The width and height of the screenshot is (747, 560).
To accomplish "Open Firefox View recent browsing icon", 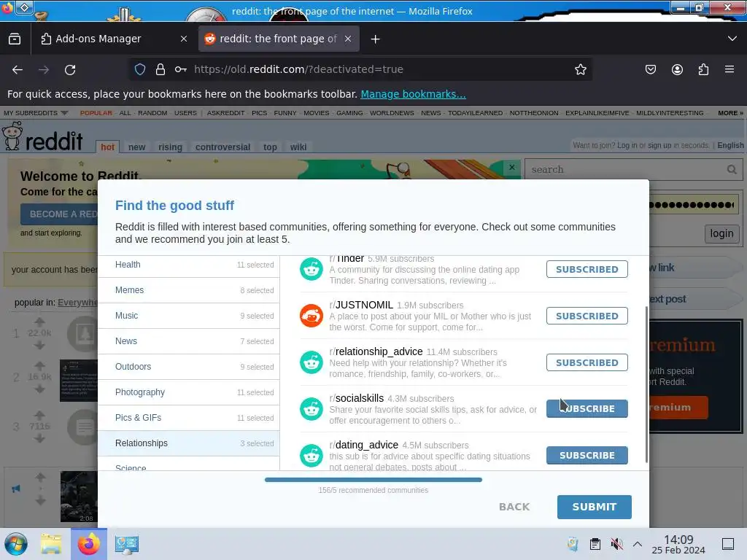I will (15, 39).
